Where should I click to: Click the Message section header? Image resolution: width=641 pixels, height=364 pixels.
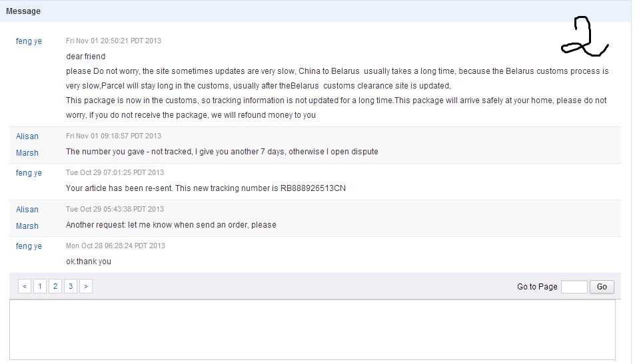[x=23, y=11]
